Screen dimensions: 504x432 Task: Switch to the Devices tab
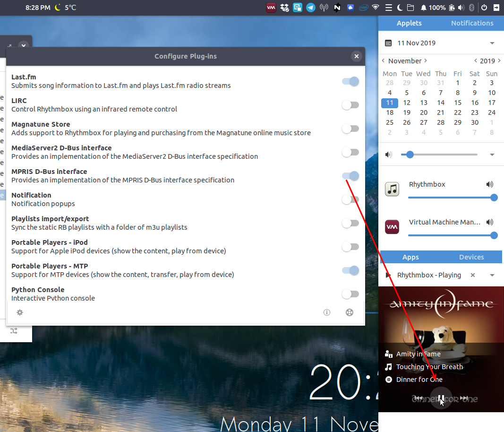point(471,257)
